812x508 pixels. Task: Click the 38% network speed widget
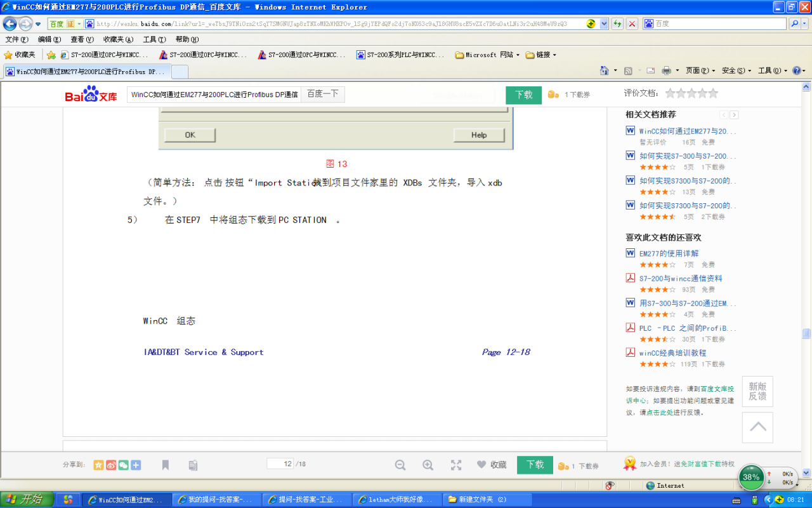point(751,477)
